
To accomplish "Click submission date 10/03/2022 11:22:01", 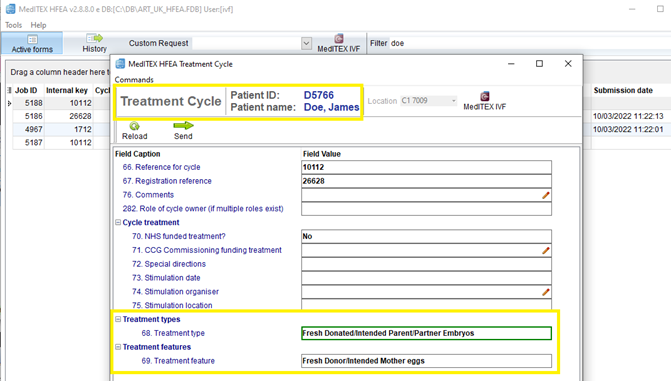I will pyautogui.click(x=628, y=129).
